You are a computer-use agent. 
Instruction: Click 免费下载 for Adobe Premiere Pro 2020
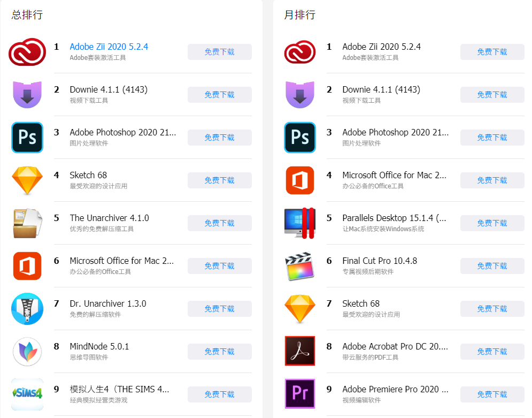[492, 394]
